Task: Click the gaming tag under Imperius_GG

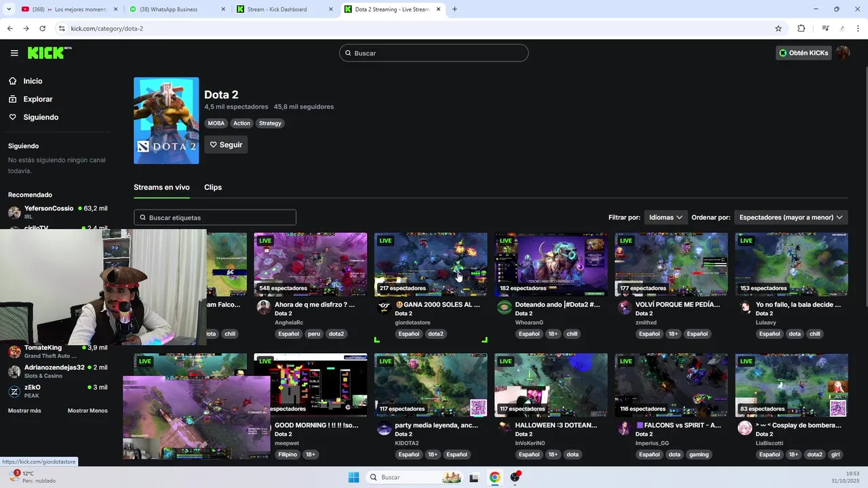Action: 698,455
